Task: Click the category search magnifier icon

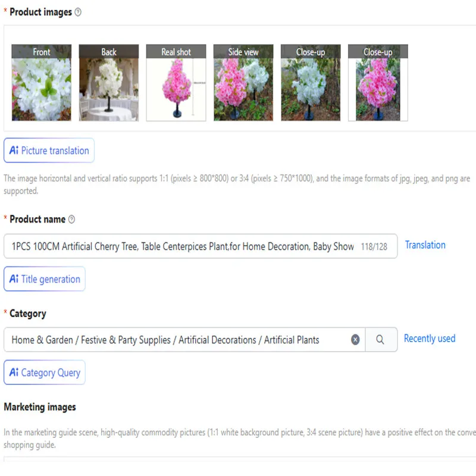Action: [380, 339]
